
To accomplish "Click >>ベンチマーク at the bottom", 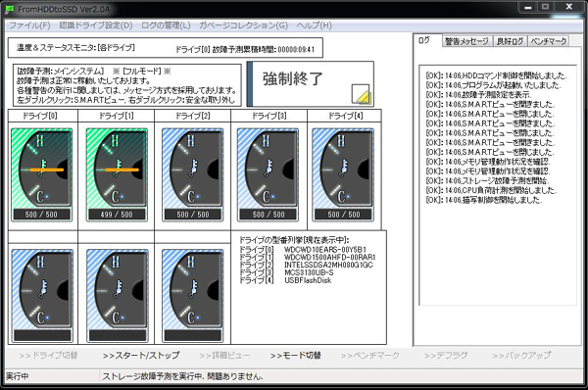I will click(370, 355).
